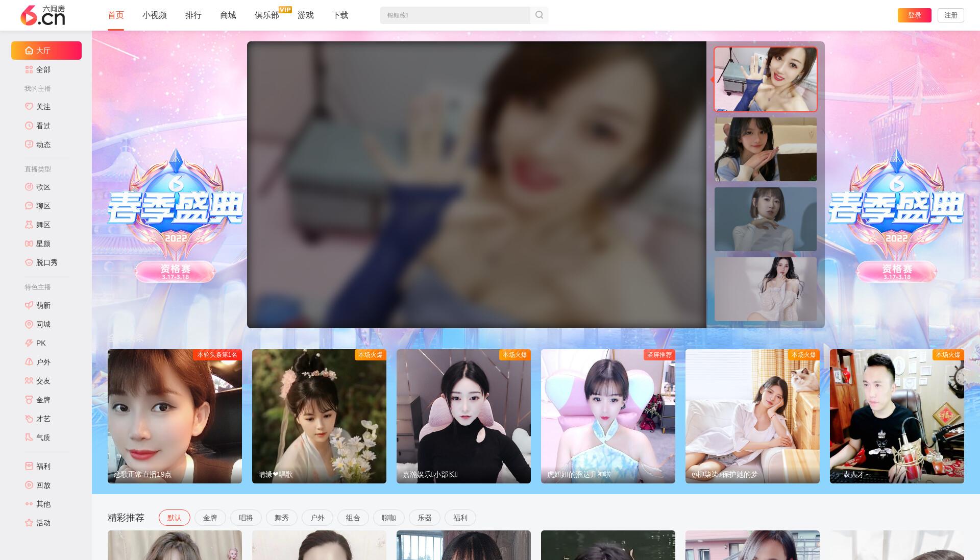Click the chat bubble icon beside 聊区
This screenshot has height=560, width=980.
(x=29, y=206)
